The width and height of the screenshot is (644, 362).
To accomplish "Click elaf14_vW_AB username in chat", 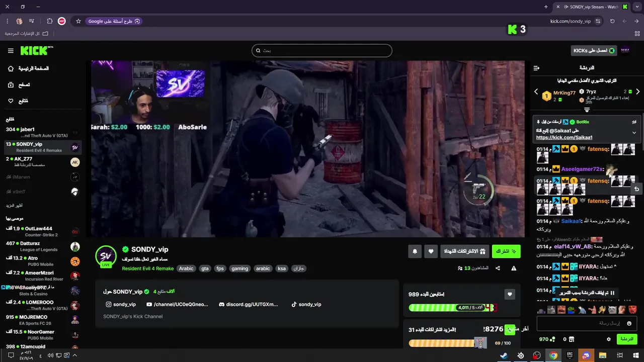I will 573,247.
